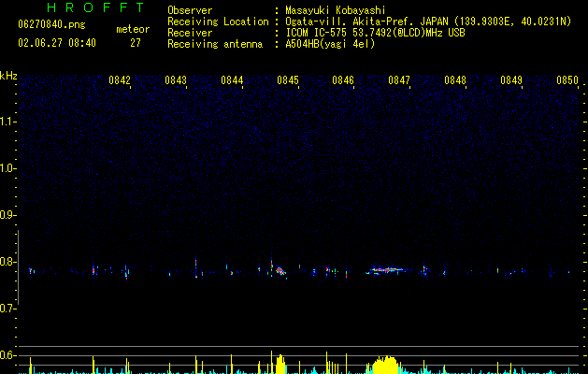Click the Ogata-vill. Akita-Pref. JAPAN coordinates text
Image resolution: width=588 pixels, height=374 pixels.
(x=428, y=22)
